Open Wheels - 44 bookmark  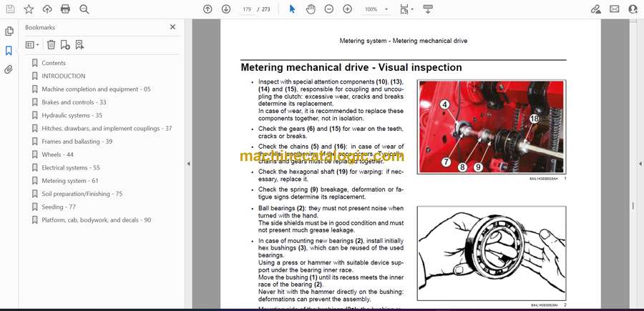click(x=57, y=154)
